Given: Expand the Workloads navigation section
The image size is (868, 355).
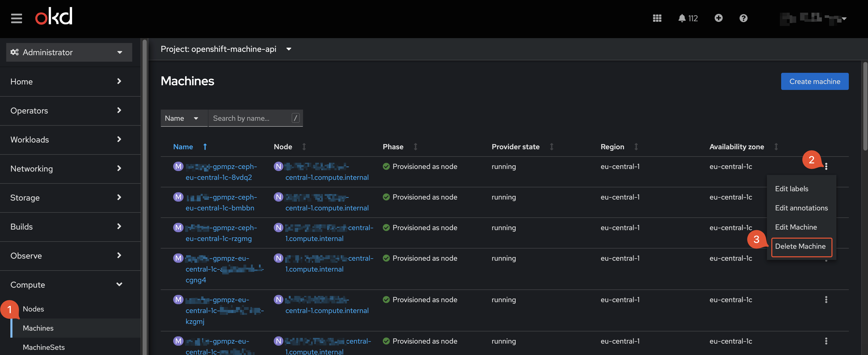Looking at the screenshot, I should pyautogui.click(x=70, y=139).
